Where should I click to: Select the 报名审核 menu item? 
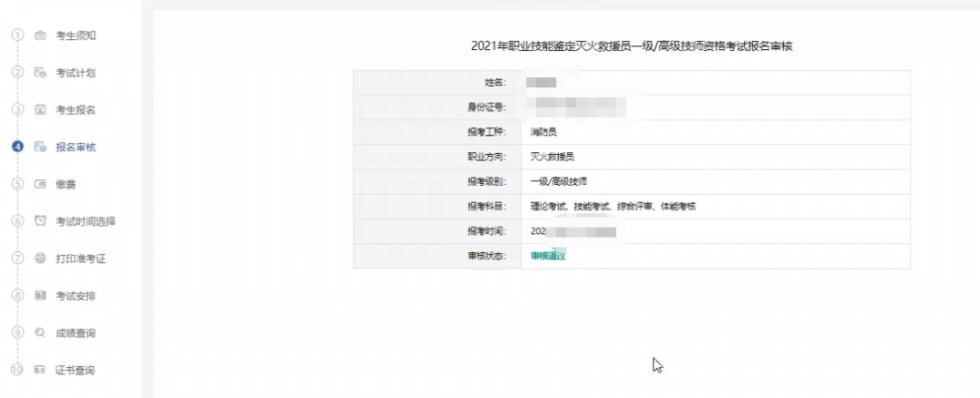(x=75, y=148)
